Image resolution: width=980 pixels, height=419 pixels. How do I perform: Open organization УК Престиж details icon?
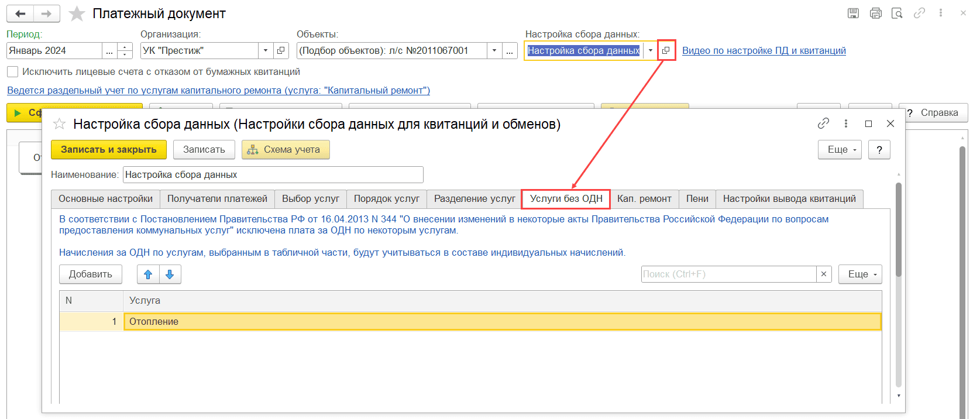[281, 51]
